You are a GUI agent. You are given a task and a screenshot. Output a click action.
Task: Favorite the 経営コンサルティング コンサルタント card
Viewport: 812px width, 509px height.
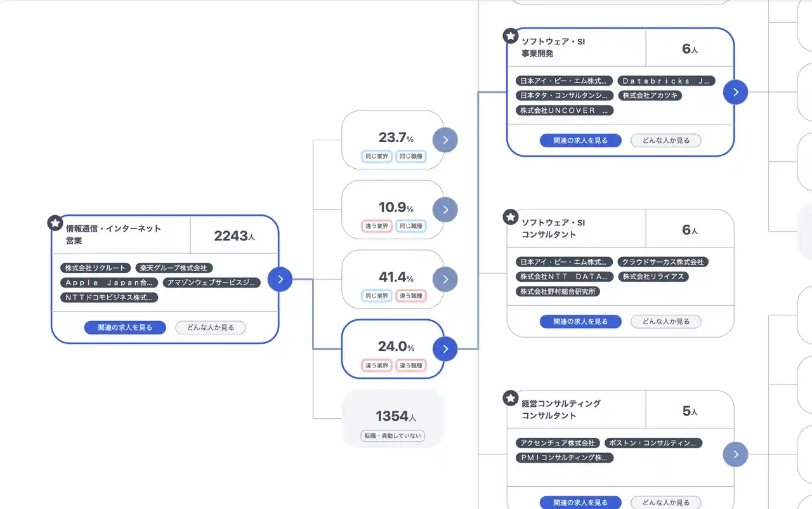(x=511, y=398)
